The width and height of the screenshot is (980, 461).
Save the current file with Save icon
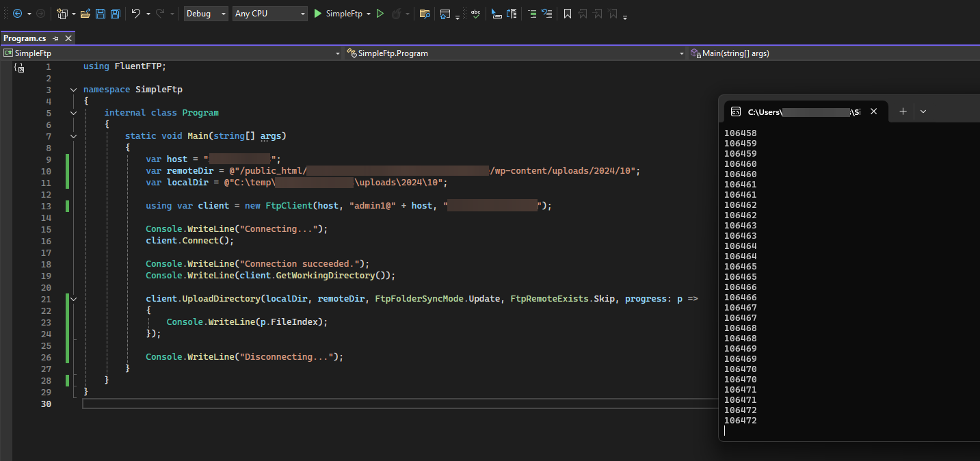101,14
